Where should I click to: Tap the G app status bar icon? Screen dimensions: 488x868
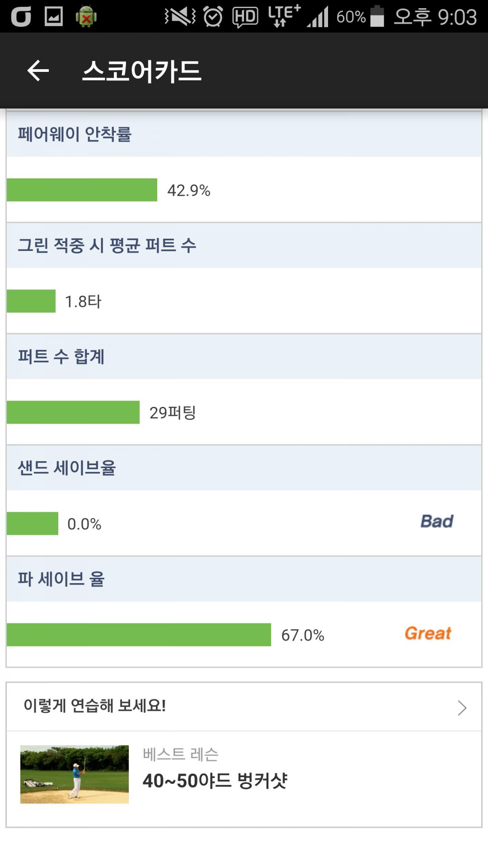coord(21,17)
